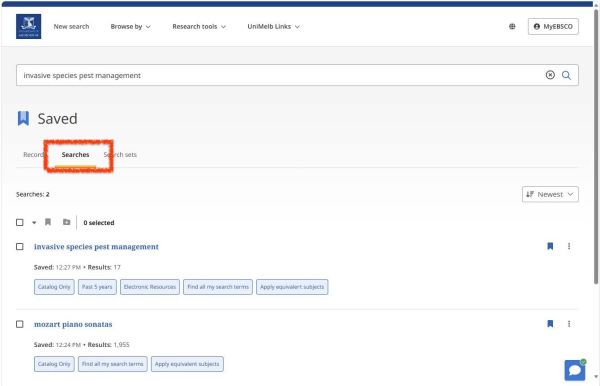Open more options for invasive species search
The height and width of the screenshot is (386, 600).
coord(569,246)
